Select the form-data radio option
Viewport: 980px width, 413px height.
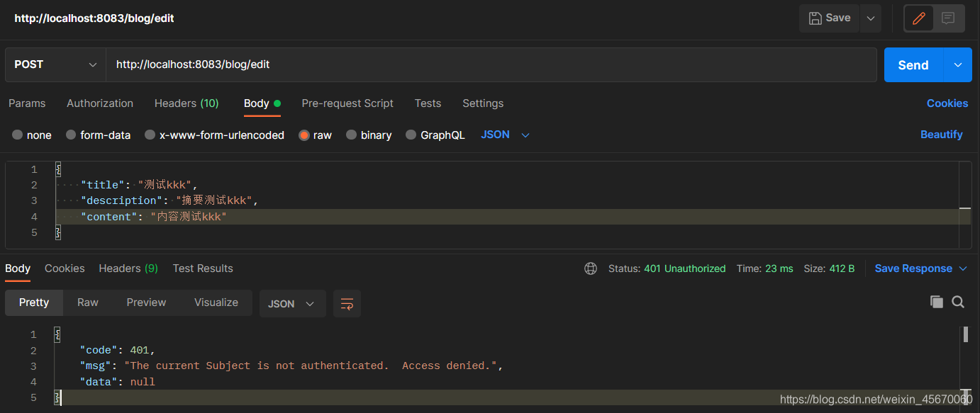tap(71, 135)
